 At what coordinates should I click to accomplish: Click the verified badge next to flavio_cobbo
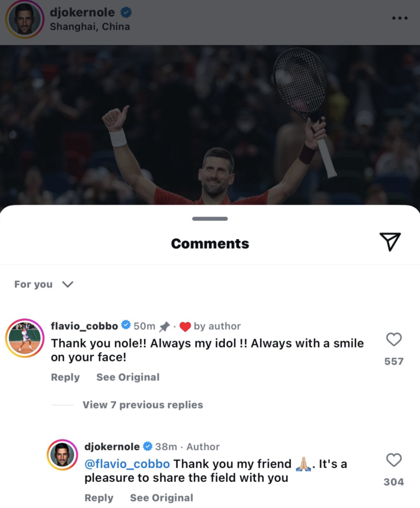(x=126, y=324)
